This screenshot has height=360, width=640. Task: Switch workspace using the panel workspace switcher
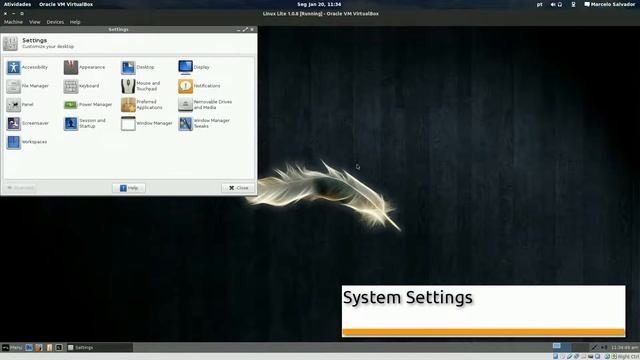coord(570,347)
